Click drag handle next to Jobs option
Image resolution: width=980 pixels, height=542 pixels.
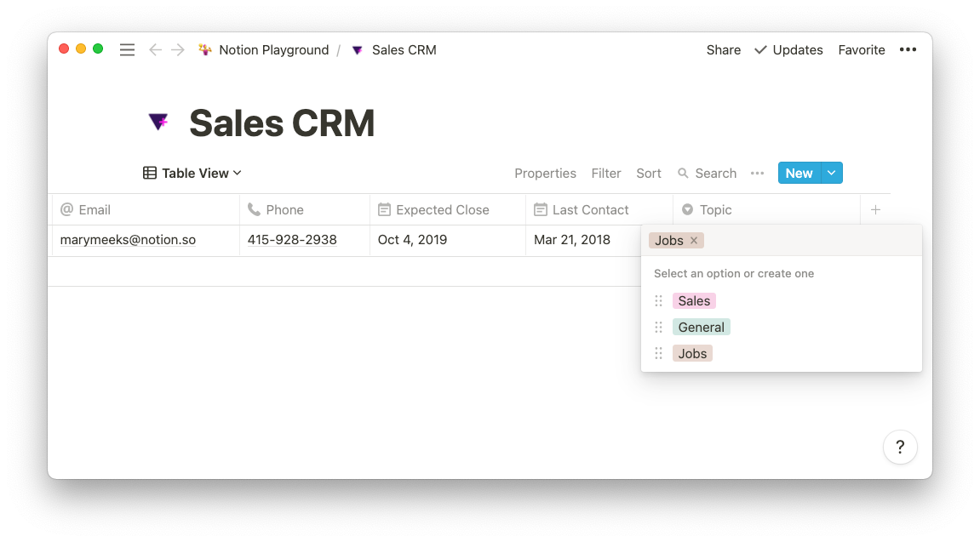click(659, 353)
